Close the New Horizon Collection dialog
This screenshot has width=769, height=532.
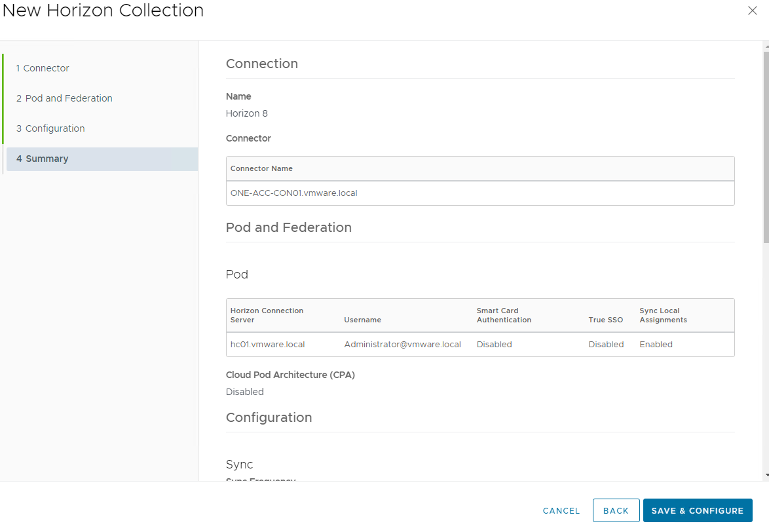coord(752,10)
